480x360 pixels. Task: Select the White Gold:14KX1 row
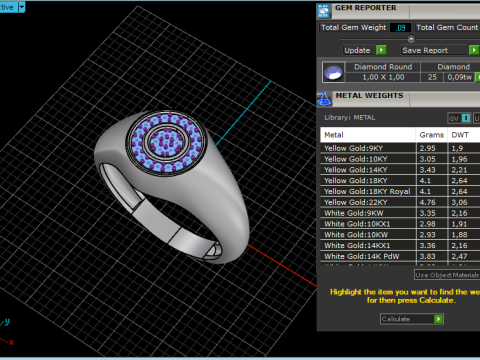pos(400,246)
